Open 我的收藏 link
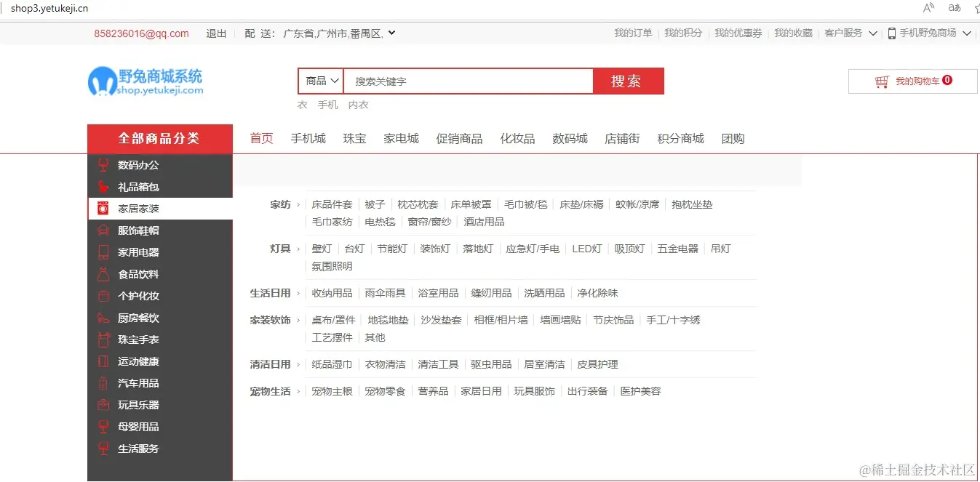 click(793, 33)
